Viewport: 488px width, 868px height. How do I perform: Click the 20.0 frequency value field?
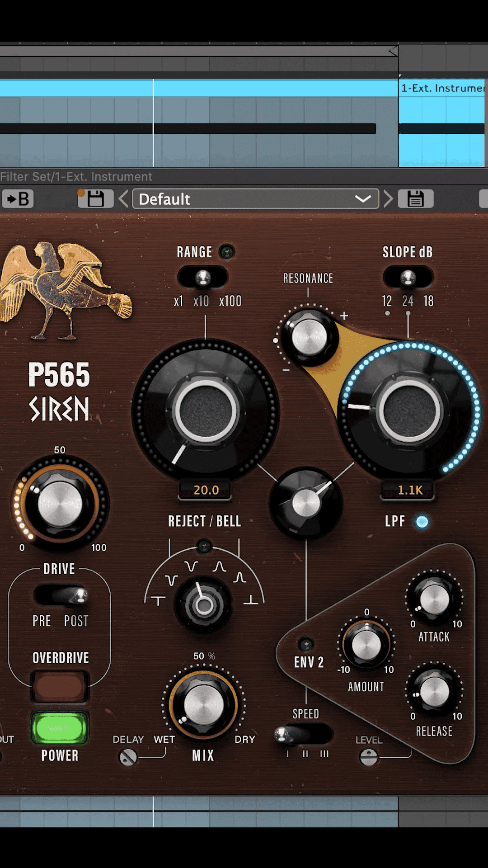(x=206, y=490)
